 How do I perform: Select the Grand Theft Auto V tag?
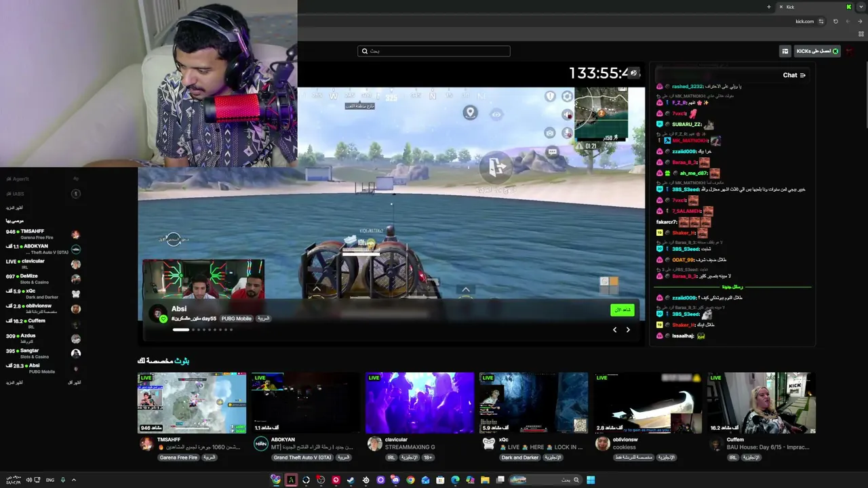pos(302,457)
